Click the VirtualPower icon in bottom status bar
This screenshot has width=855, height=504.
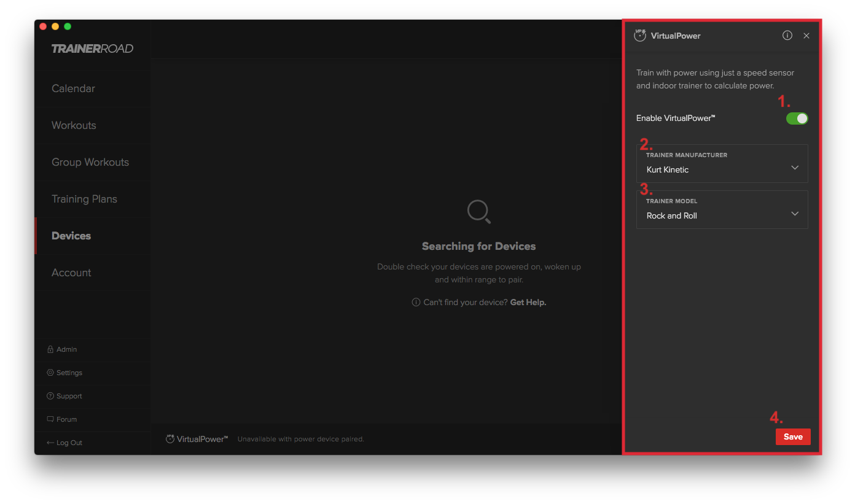coord(170,439)
